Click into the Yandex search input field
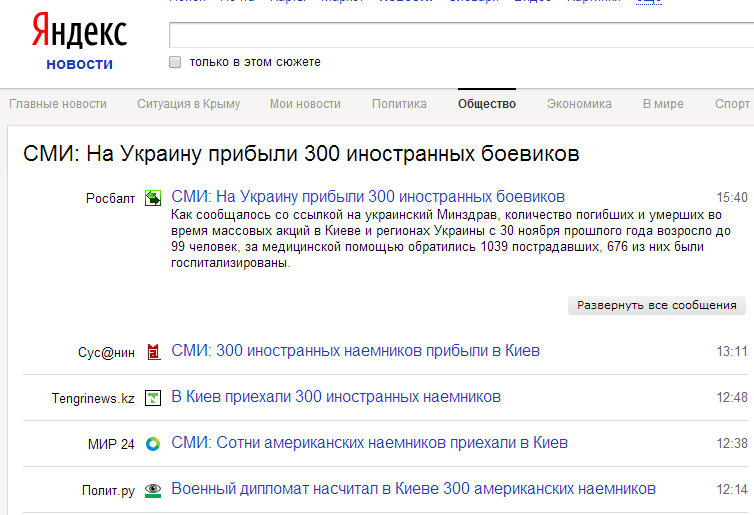 (461, 35)
